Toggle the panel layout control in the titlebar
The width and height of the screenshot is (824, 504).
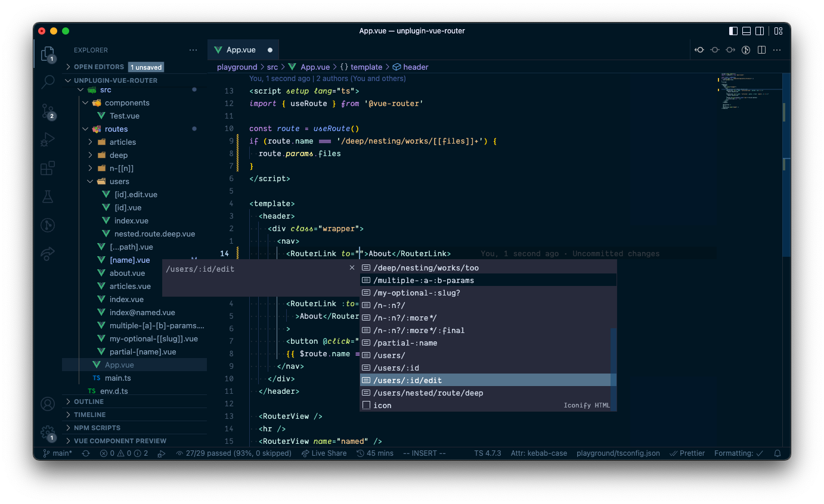pyautogui.click(x=746, y=31)
